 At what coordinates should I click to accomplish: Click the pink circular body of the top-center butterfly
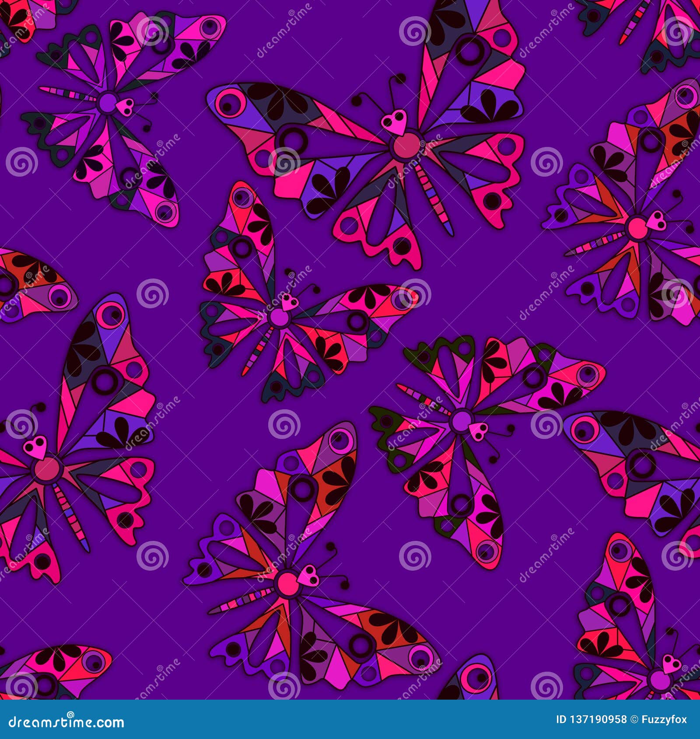pos(405,144)
